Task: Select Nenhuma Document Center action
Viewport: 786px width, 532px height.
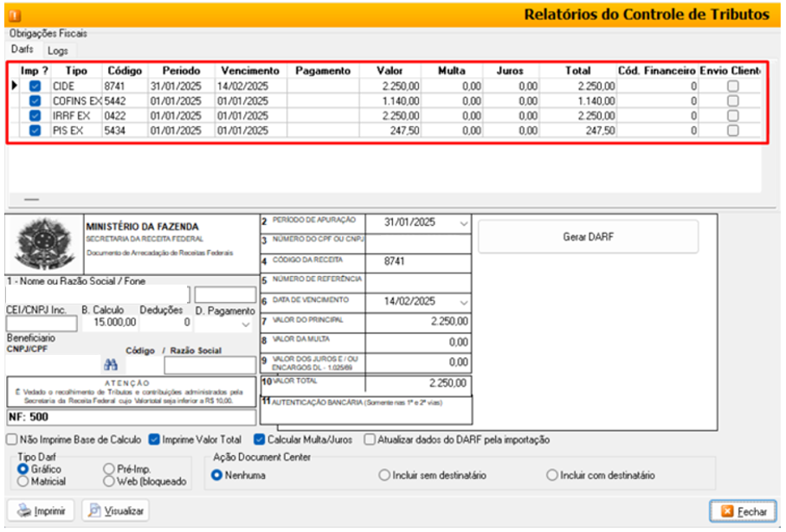Action: pyautogui.click(x=216, y=475)
